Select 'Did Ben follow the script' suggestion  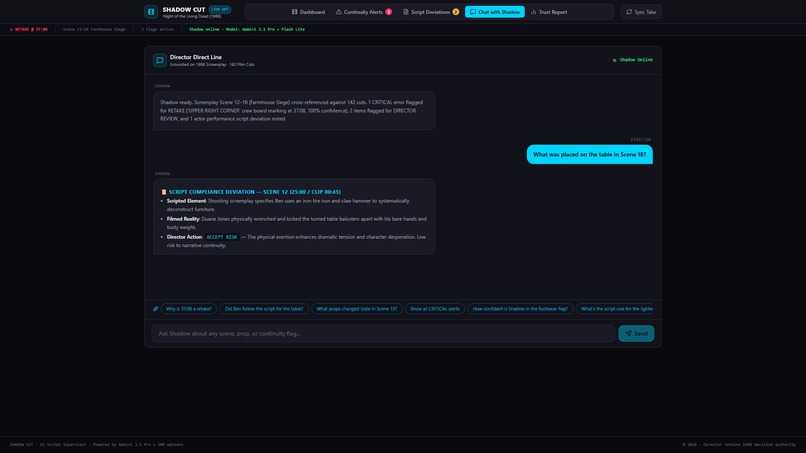(x=264, y=309)
